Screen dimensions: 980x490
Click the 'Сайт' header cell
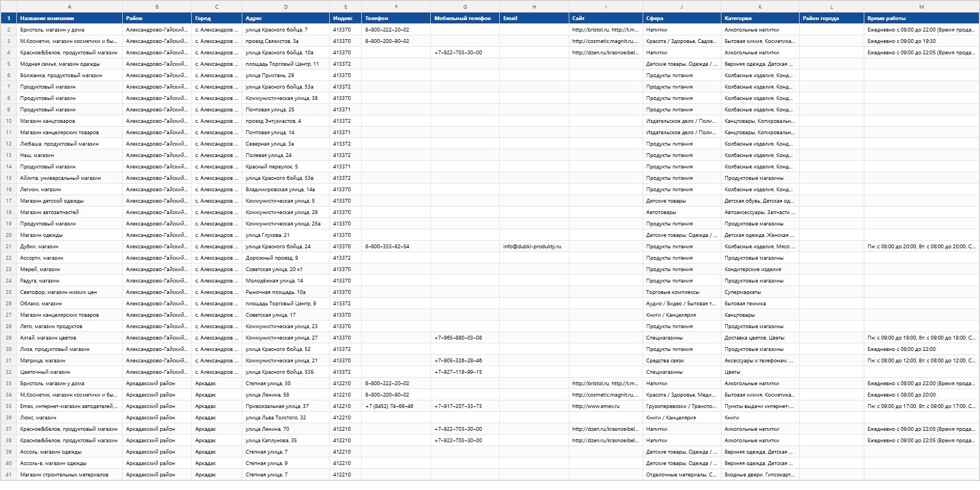[x=606, y=18]
